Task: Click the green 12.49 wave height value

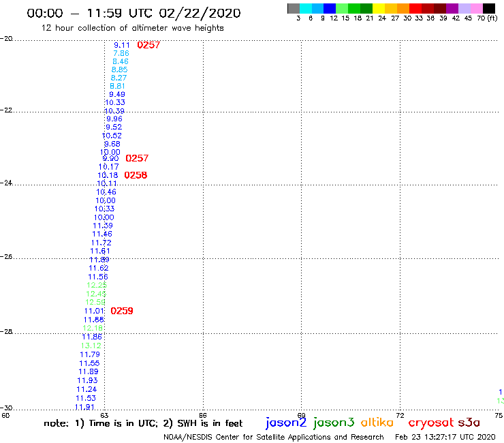Action: [x=96, y=294]
